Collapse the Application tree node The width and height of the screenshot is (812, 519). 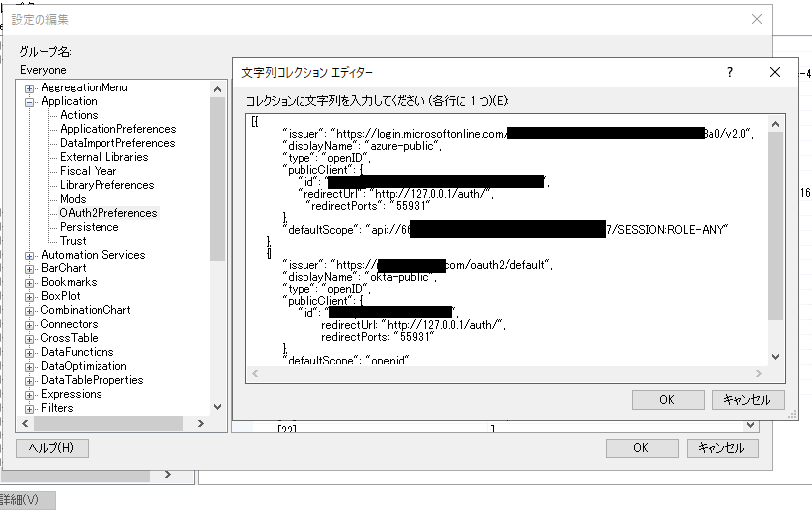(x=30, y=102)
